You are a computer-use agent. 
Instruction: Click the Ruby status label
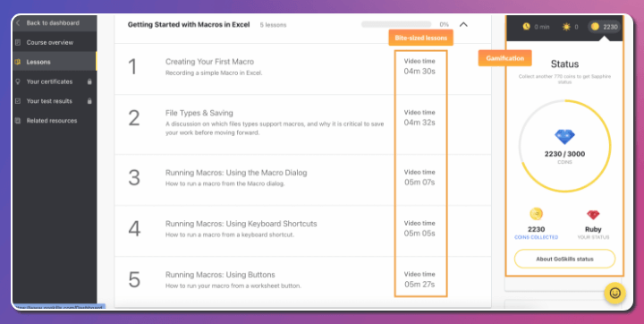593,229
